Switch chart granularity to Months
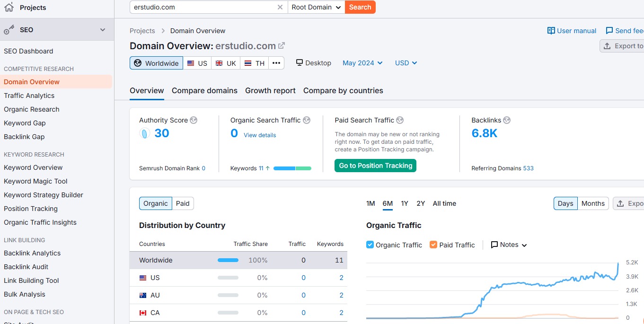The image size is (644, 324). pos(593,203)
